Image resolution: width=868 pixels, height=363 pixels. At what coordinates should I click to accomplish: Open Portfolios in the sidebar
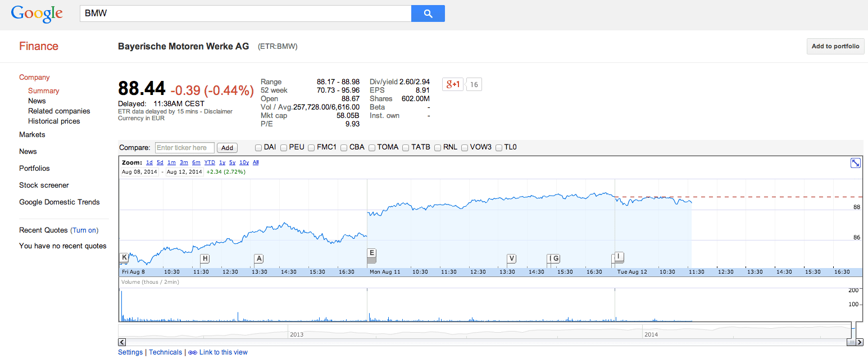coord(34,169)
